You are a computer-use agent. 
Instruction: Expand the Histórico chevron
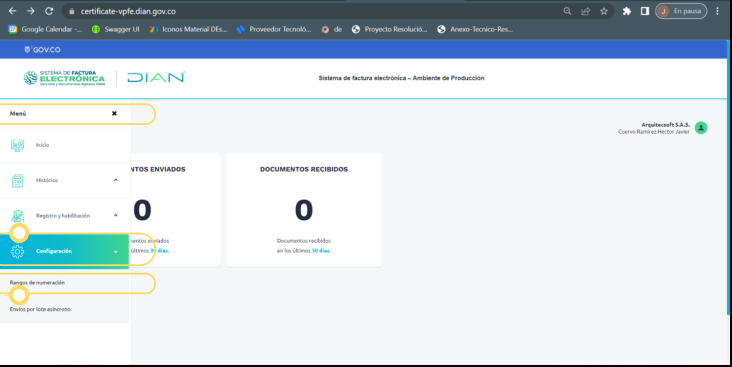pos(116,180)
